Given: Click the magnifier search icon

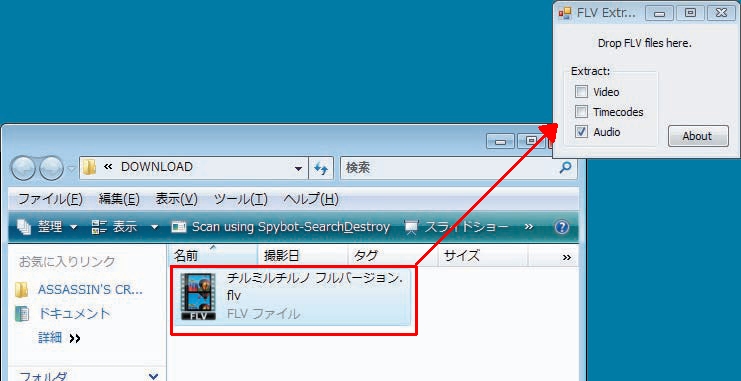Looking at the screenshot, I should click(565, 167).
